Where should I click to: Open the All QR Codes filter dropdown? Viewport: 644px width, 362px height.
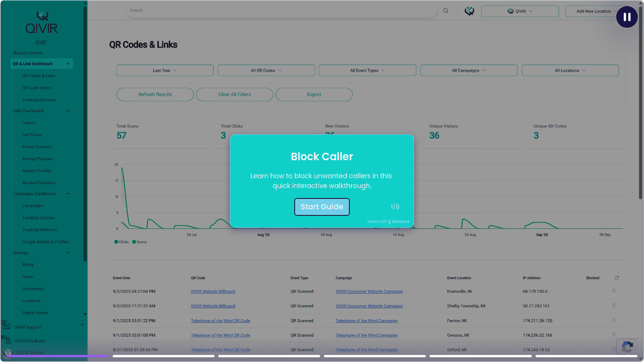tap(266, 70)
